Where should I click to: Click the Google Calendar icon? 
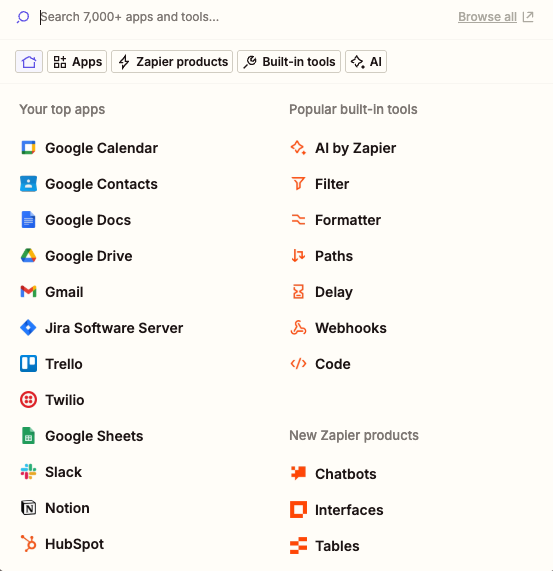28,148
